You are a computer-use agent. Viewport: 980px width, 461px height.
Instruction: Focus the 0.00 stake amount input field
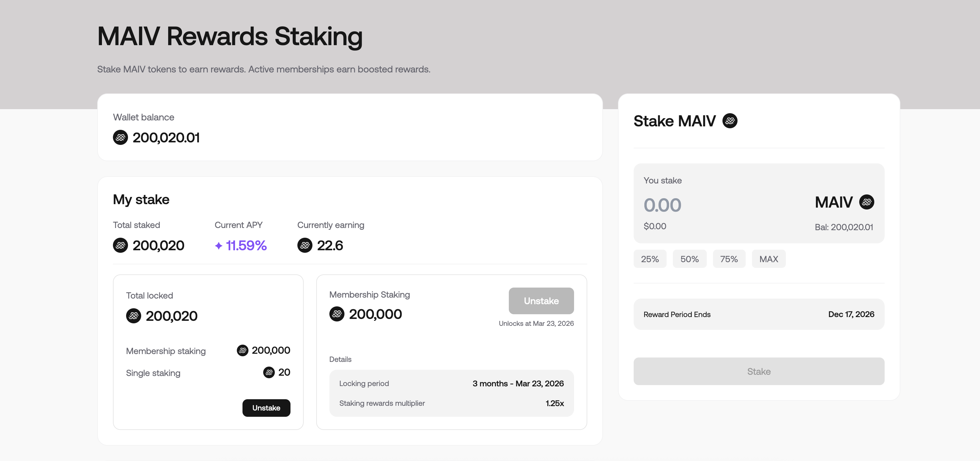pyautogui.click(x=662, y=205)
